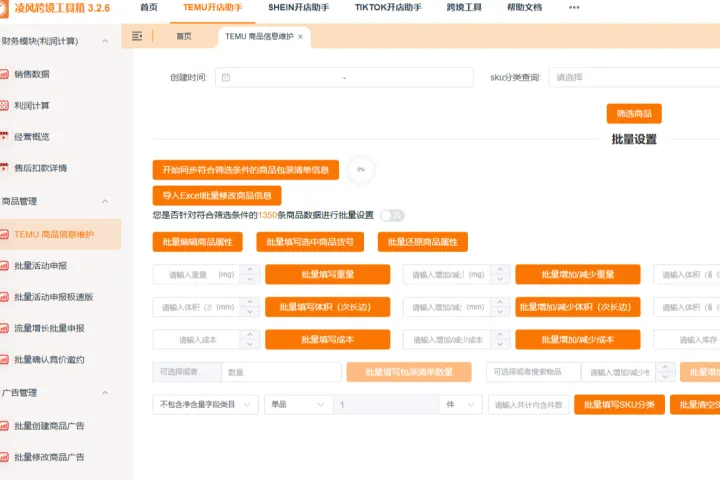The height and width of the screenshot is (480, 720).
Task: Click 批量填写成本 button
Action: (327, 340)
